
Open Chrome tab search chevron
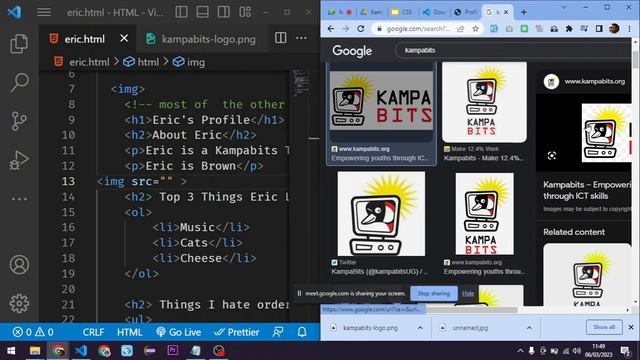click(564, 7)
